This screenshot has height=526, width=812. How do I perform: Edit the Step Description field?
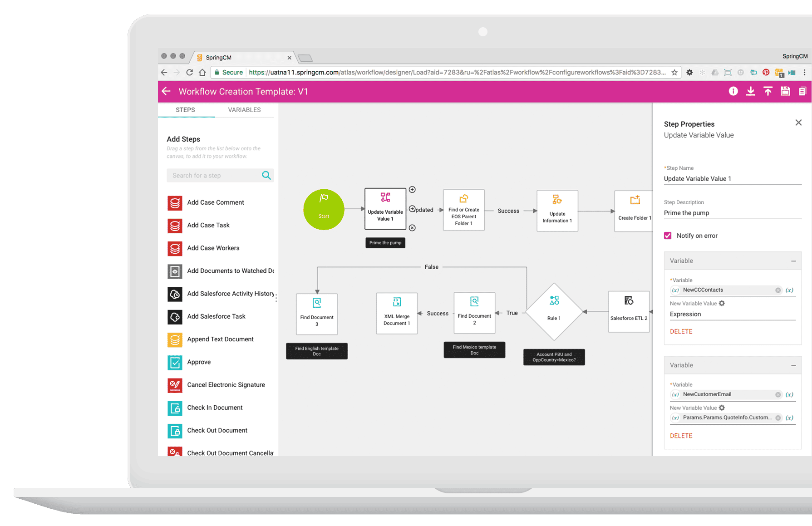(733, 213)
